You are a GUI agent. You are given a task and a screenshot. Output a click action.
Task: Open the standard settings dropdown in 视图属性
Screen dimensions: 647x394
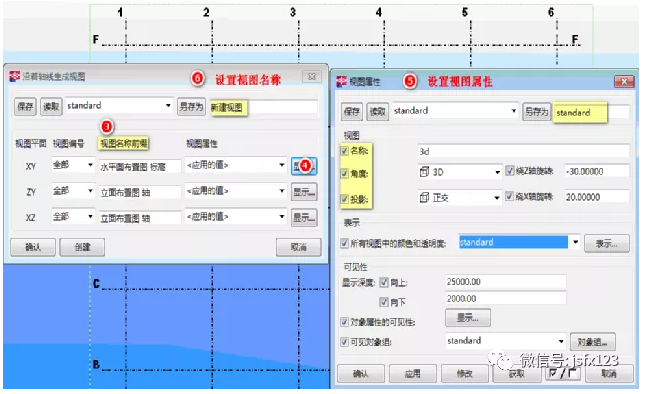point(456,111)
